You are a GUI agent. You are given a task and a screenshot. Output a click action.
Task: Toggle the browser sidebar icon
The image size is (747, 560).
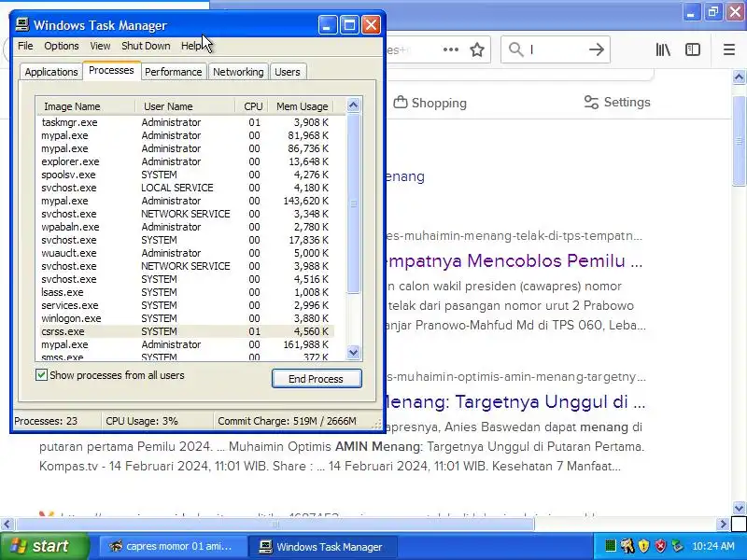(693, 49)
